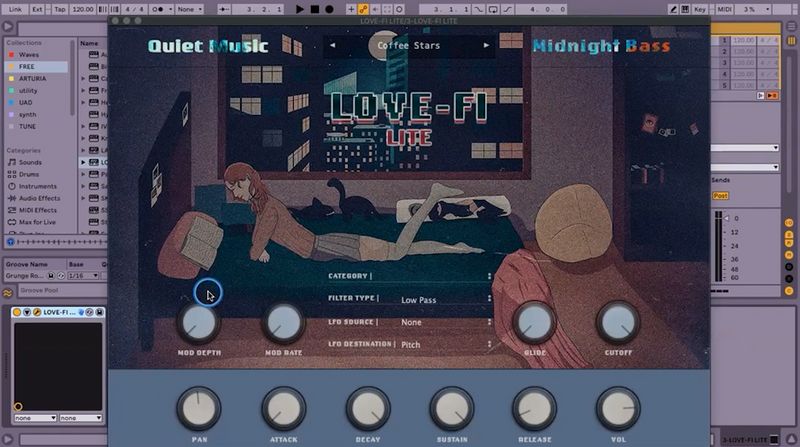
Task: Open the quantization None dropdown
Action: (190, 9)
